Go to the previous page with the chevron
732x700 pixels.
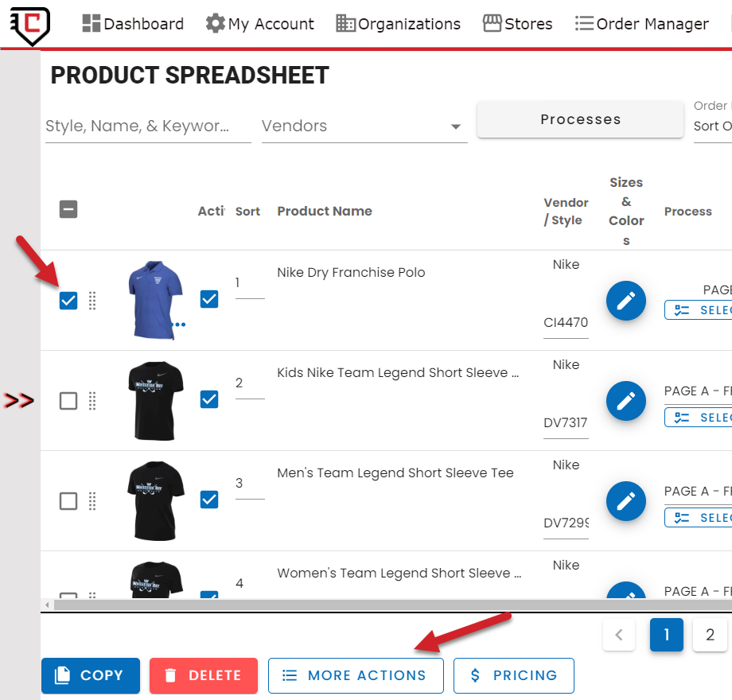(619, 635)
